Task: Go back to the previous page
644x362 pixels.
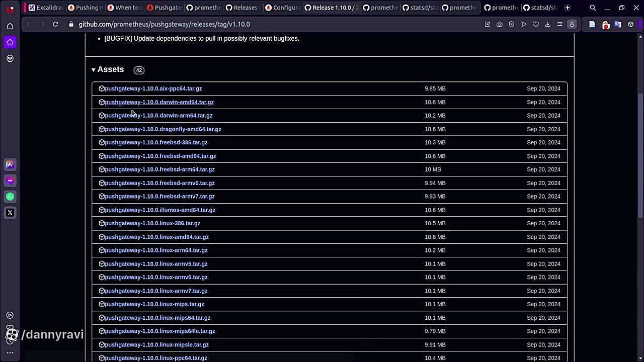Action: click(29, 24)
